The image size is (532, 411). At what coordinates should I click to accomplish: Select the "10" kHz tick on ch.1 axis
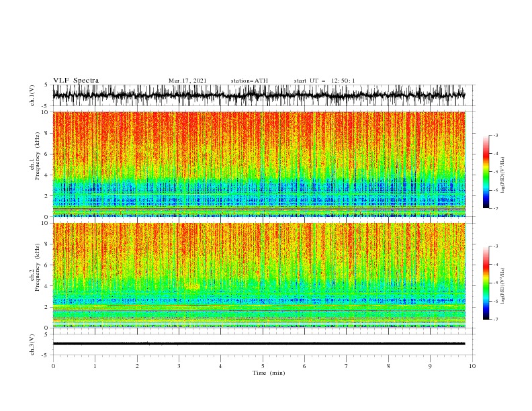pos(45,112)
